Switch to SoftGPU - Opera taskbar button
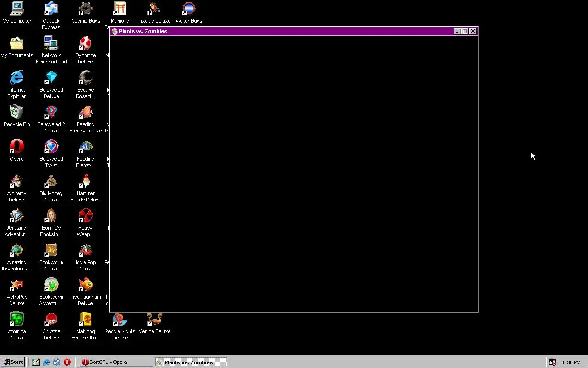Screen dimensions: 588x368 [116, 362]
